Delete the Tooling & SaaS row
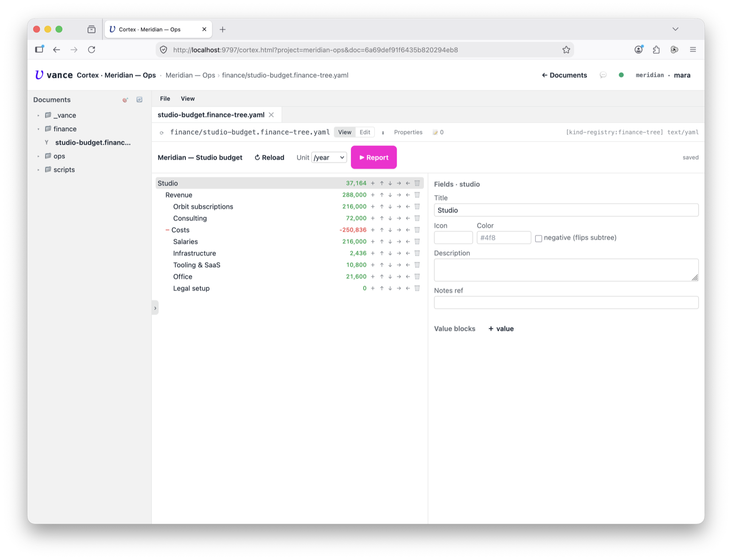732x560 pixels. tap(417, 265)
